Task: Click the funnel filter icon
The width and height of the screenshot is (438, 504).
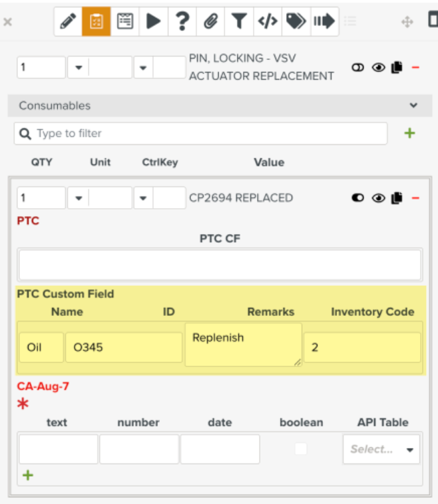Action: click(239, 21)
